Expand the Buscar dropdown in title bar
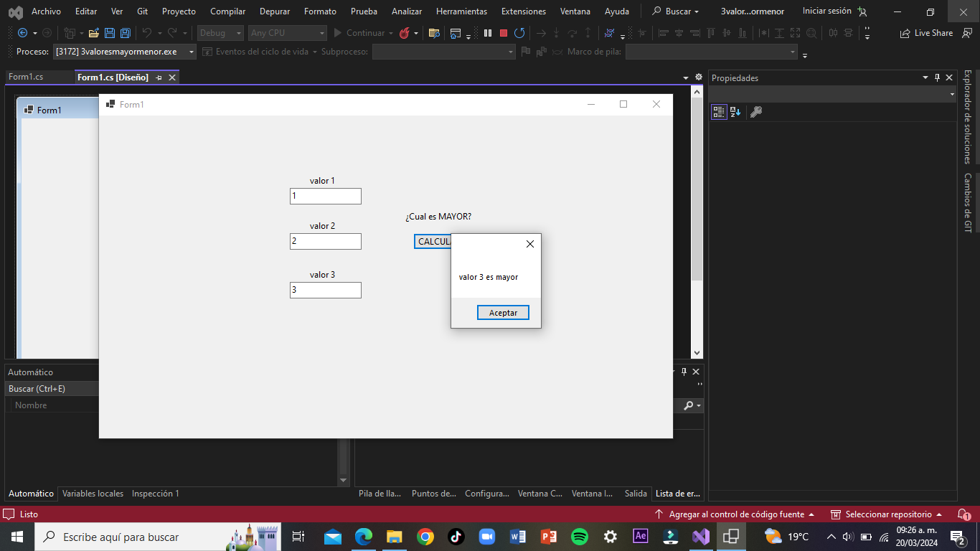 [x=675, y=11]
